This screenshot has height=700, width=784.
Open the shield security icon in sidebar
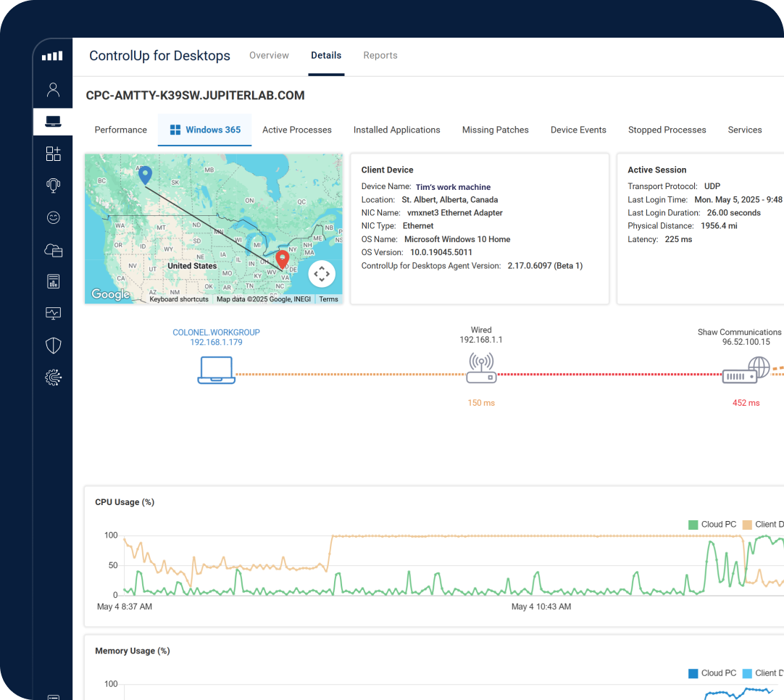tap(53, 345)
